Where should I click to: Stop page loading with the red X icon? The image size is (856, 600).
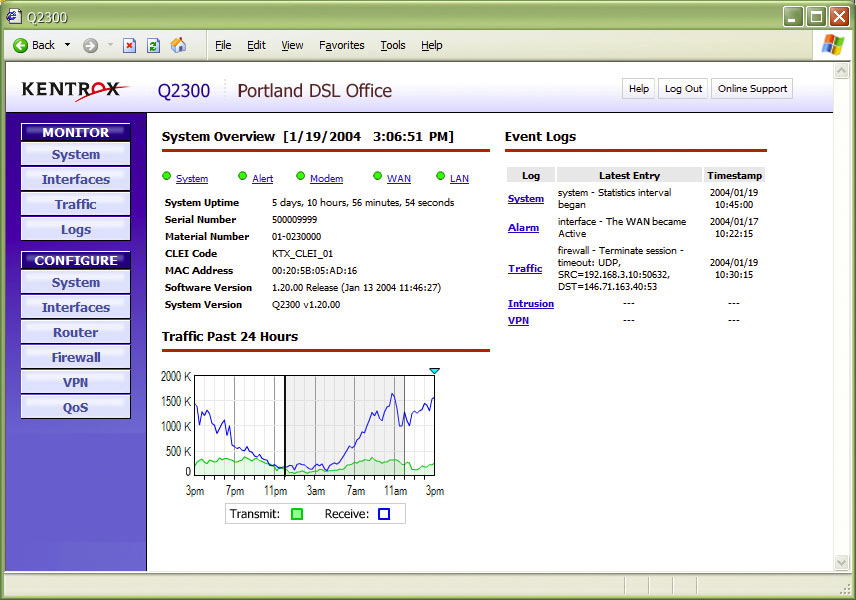click(x=129, y=45)
